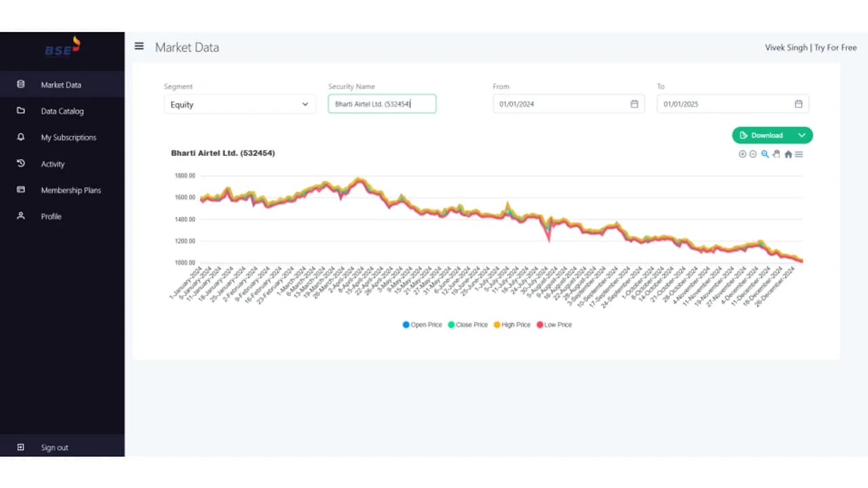Open the From date calendar icon

(x=634, y=104)
